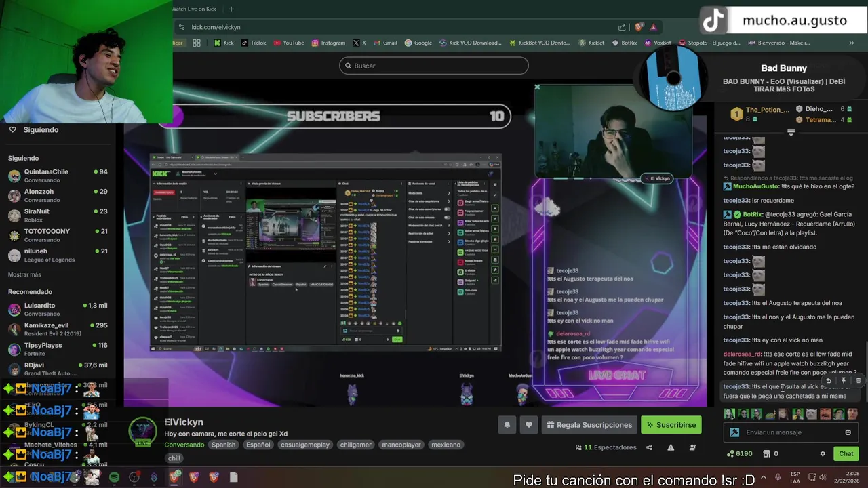Click the Buscar search field

coord(434,66)
